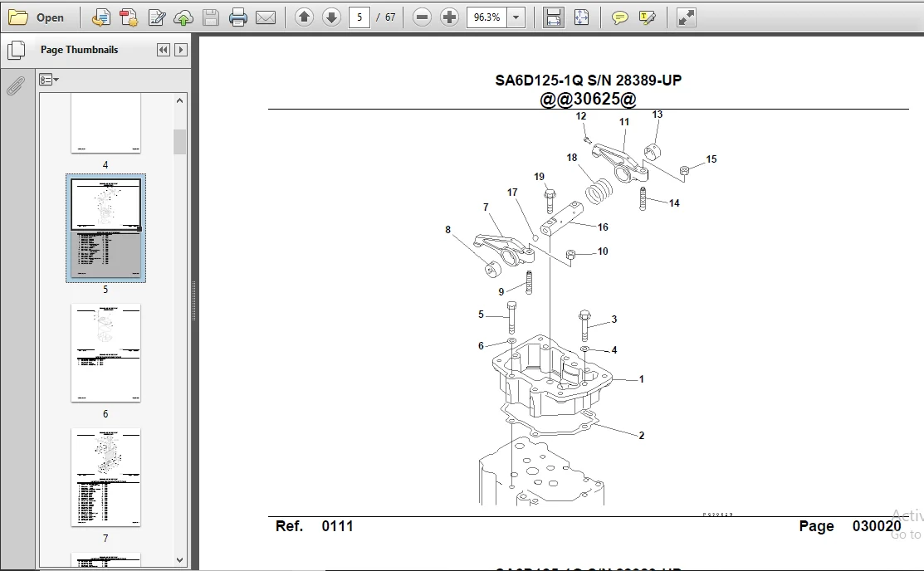
Task: Click part label 1 in diagram
Action: [641, 379]
